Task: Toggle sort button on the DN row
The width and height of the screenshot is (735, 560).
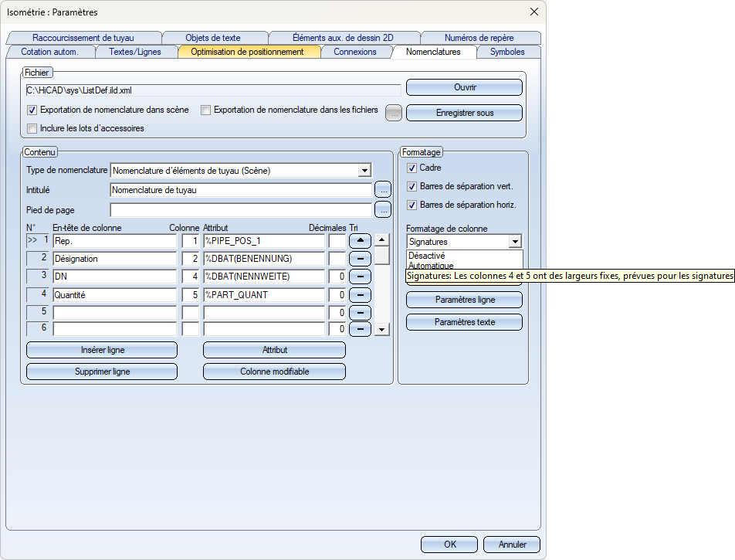Action: 360,277
